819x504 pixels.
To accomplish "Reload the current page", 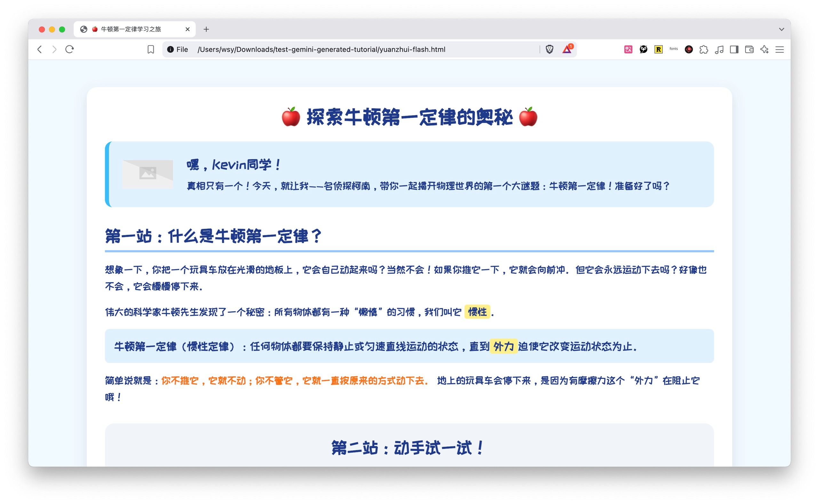I will pos(69,49).
